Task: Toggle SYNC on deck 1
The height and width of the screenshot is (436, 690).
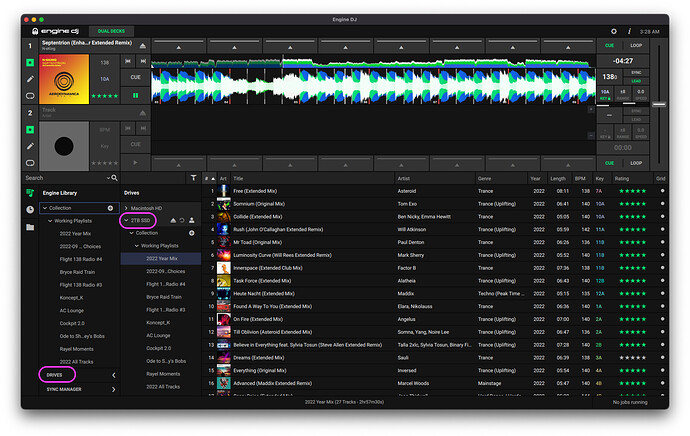Action: point(636,73)
